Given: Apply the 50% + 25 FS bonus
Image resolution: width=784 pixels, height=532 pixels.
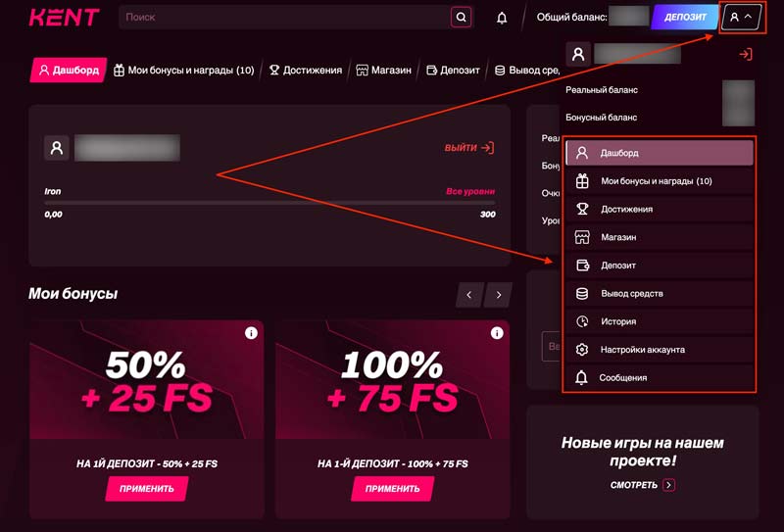Looking at the screenshot, I should click(147, 488).
